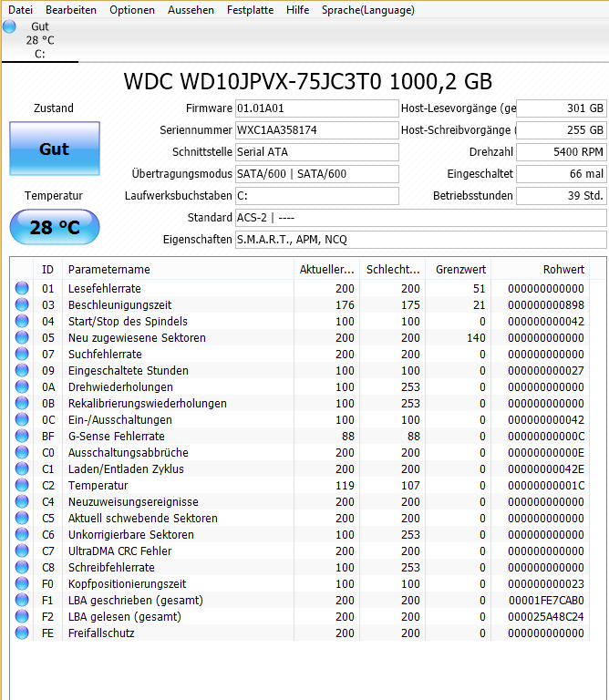The height and width of the screenshot is (700, 609).
Task: Click the Firmware field 01.01A01
Action: point(317,108)
